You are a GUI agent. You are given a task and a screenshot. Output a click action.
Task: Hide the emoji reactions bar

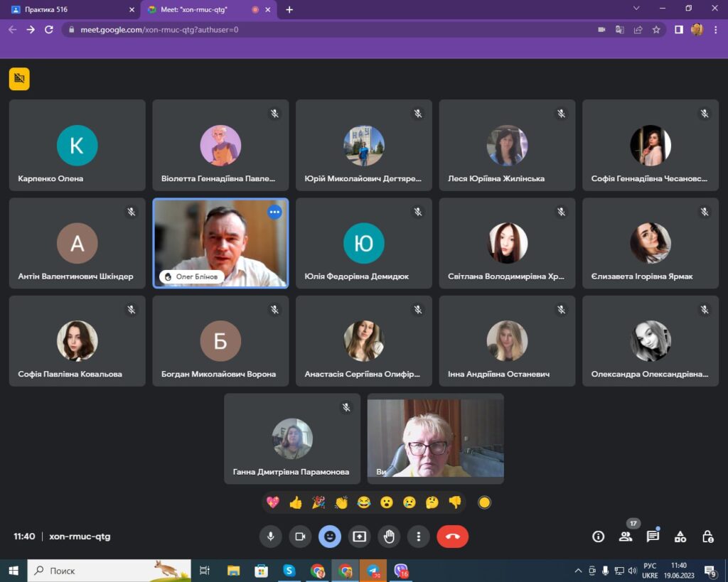(330, 537)
